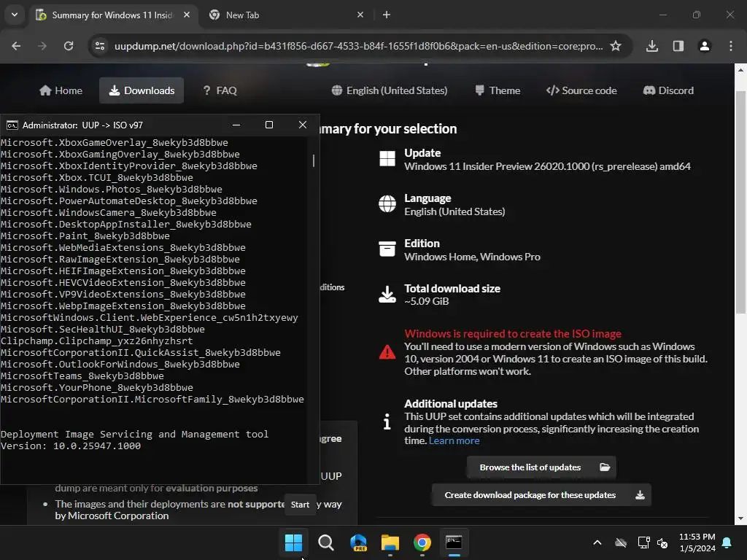Toggle the Chrome side panel
The width and height of the screenshot is (747, 560).
tap(678, 46)
